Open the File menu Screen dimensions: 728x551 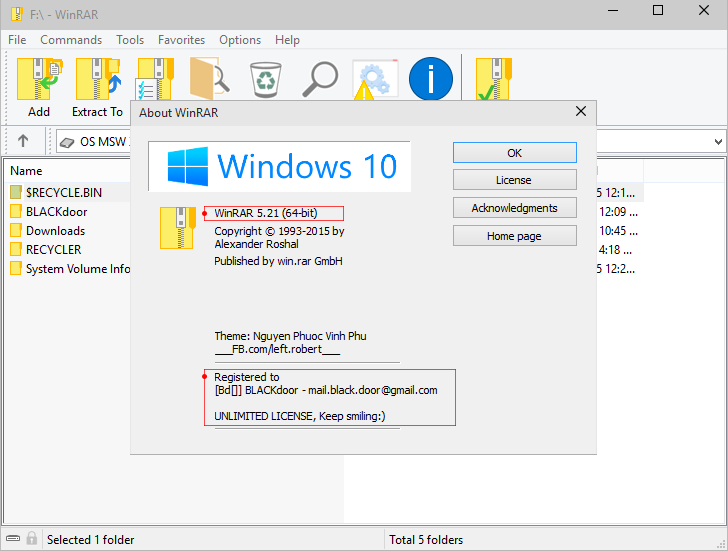[x=17, y=40]
